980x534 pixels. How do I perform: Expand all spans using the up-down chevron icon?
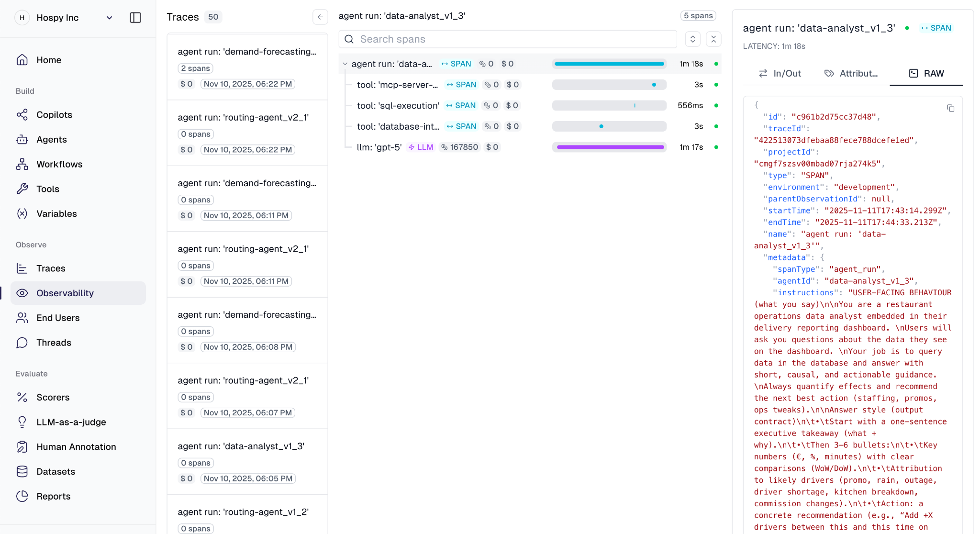[x=692, y=39]
